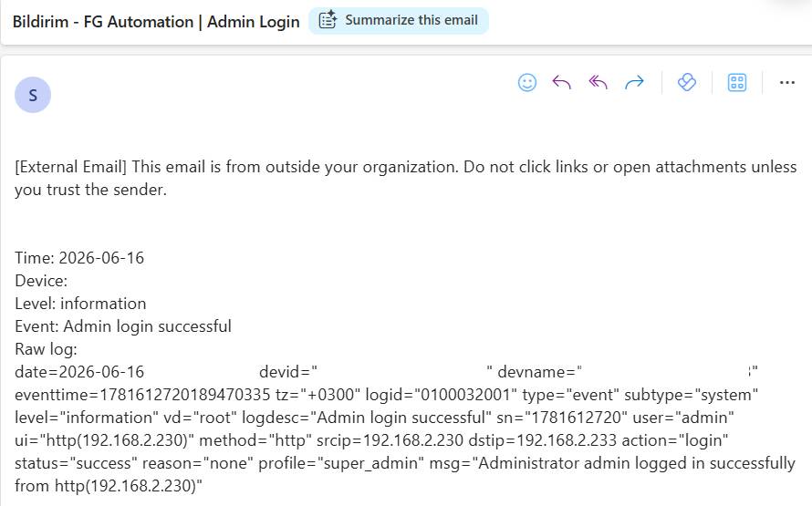Screen dimensions: 812x506
Task: Forward this Admin Login email
Action: coord(634,82)
